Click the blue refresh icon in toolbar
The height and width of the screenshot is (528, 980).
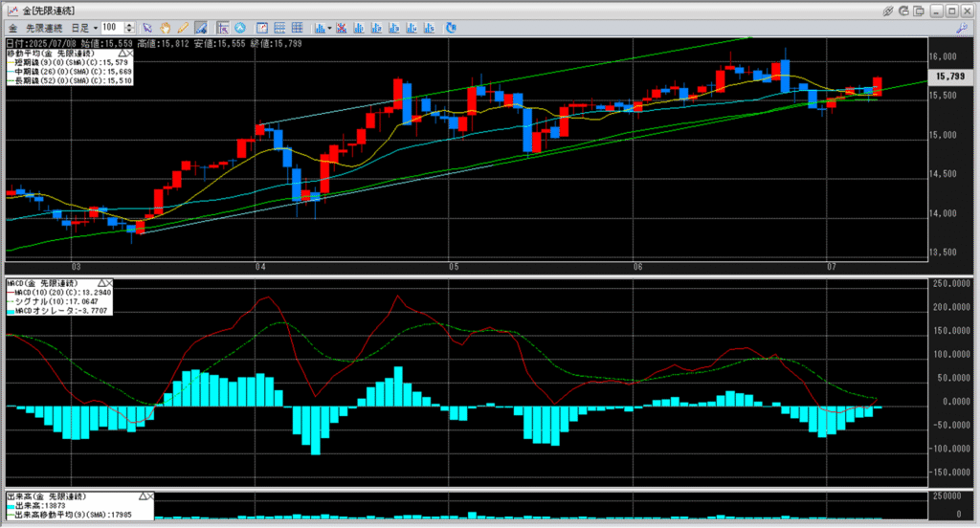click(x=451, y=28)
